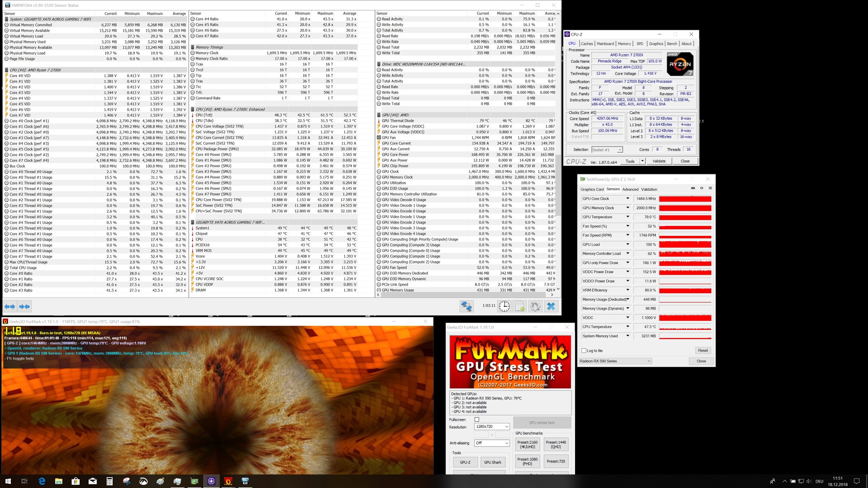Viewport: 868px width, 488px height.
Task: Click FurMark Preset:1080 (FHD) button
Action: coord(527,461)
